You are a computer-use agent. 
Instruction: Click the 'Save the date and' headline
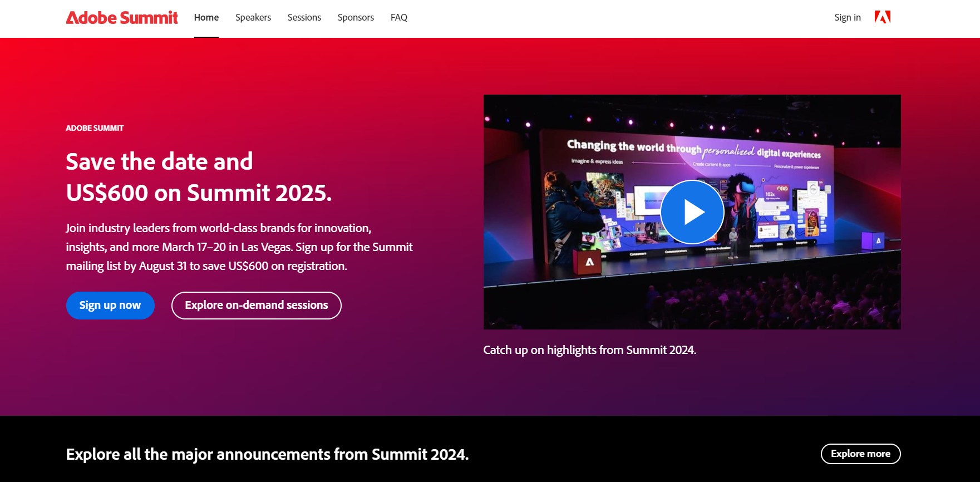coord(159,162)
